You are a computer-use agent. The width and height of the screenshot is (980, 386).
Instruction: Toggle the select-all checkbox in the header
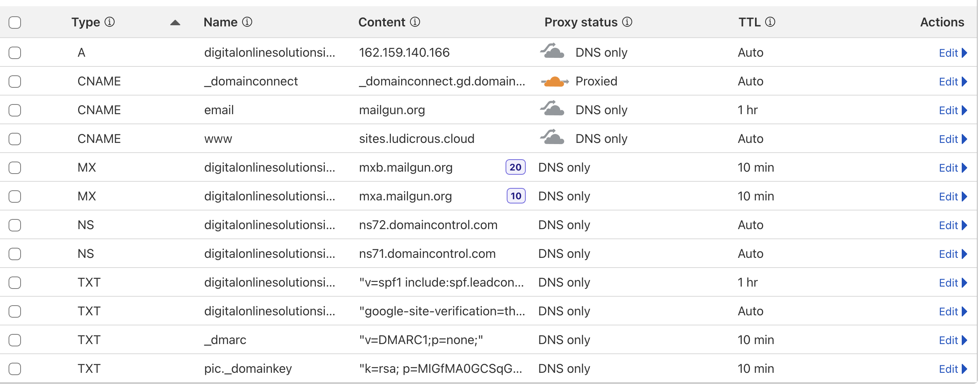(15, 23)
